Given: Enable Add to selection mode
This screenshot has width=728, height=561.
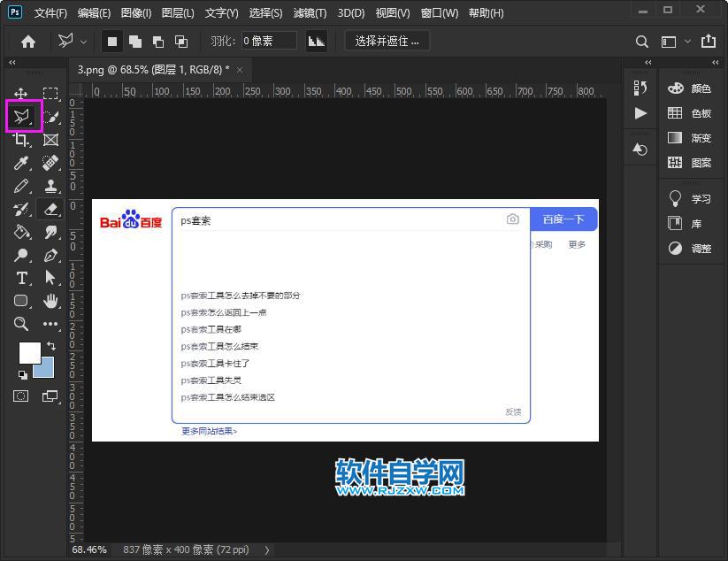Looking at the screenshot, I should tap(134, 41).
